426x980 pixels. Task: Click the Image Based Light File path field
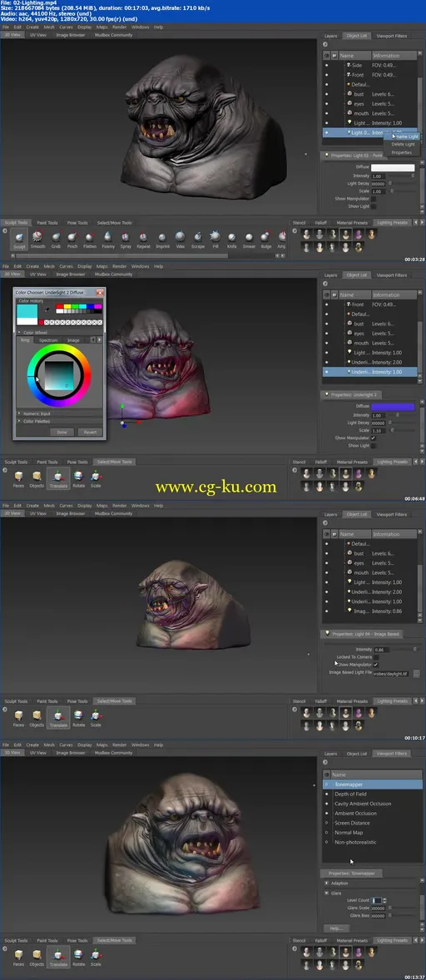391,673
